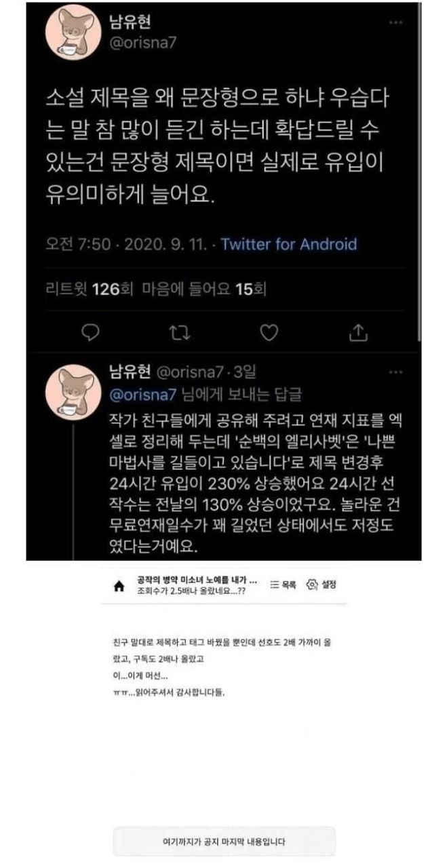The width and height of the screenshot is (434, 868).
Task: Open the Twitter for Android link
Action: 289,243
